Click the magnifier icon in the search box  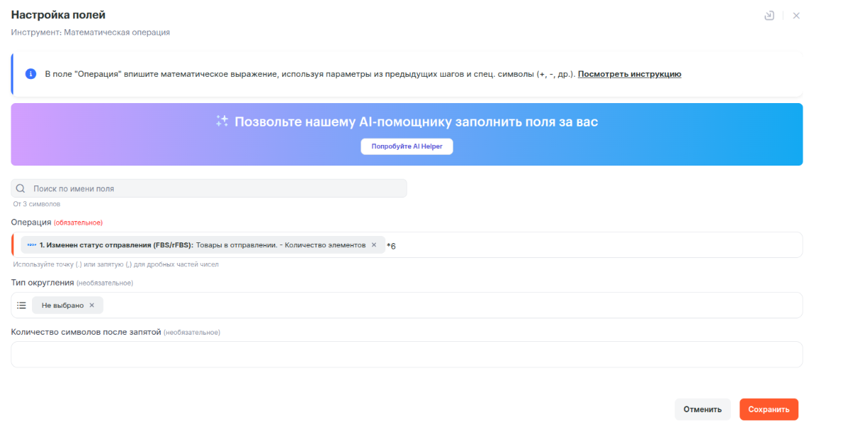point(21,188)
